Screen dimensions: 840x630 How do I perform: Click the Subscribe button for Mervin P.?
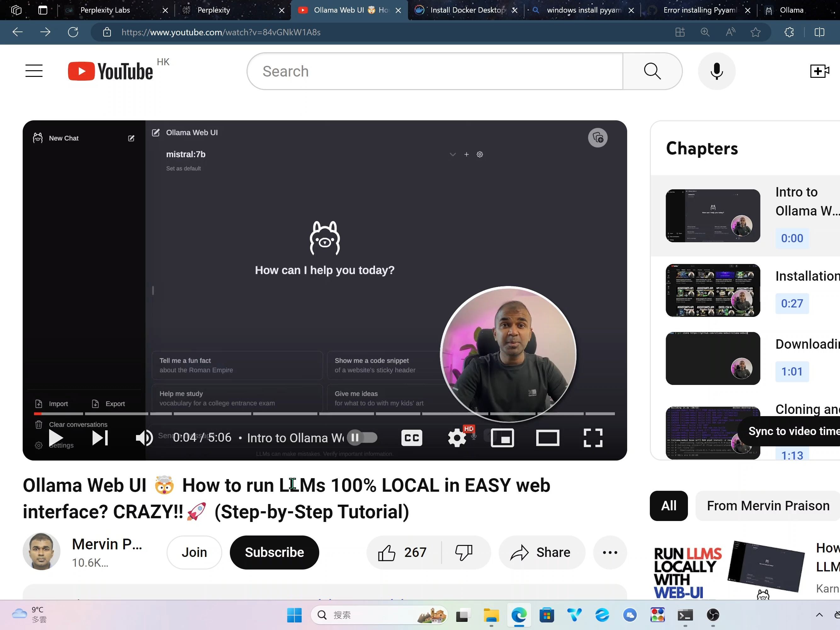pyautogui.click(x=275, y=552)
